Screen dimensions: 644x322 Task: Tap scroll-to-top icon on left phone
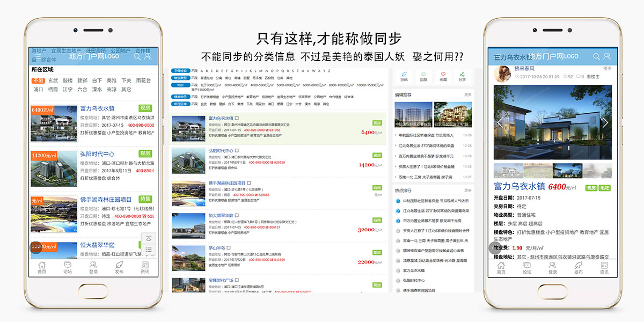coord(149,238)
